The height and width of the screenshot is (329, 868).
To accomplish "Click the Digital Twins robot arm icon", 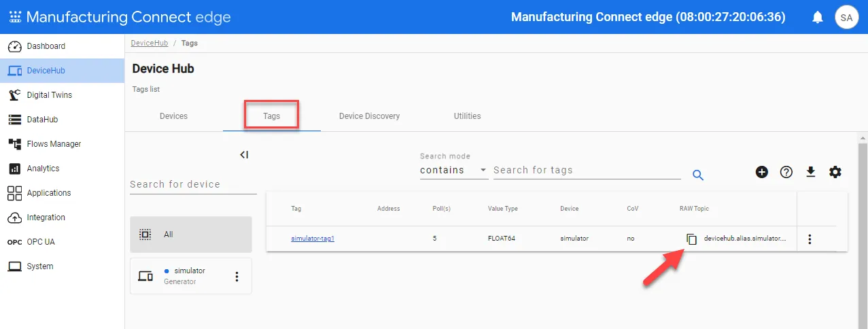I will (x=14, y=95).
